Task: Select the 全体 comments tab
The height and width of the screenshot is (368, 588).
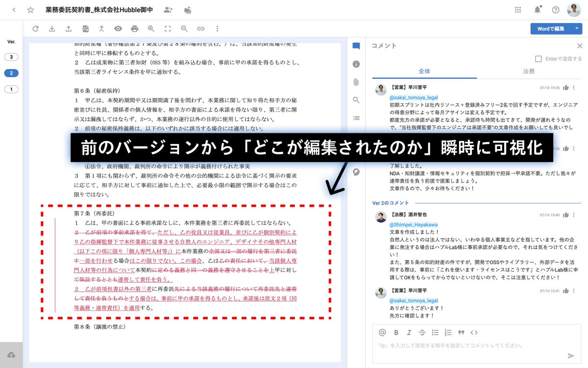Action: pos(424,71)
